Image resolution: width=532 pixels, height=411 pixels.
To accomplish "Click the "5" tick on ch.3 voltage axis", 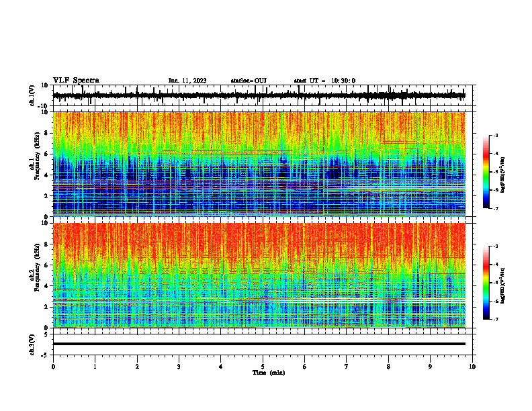I will coord(47,334).
